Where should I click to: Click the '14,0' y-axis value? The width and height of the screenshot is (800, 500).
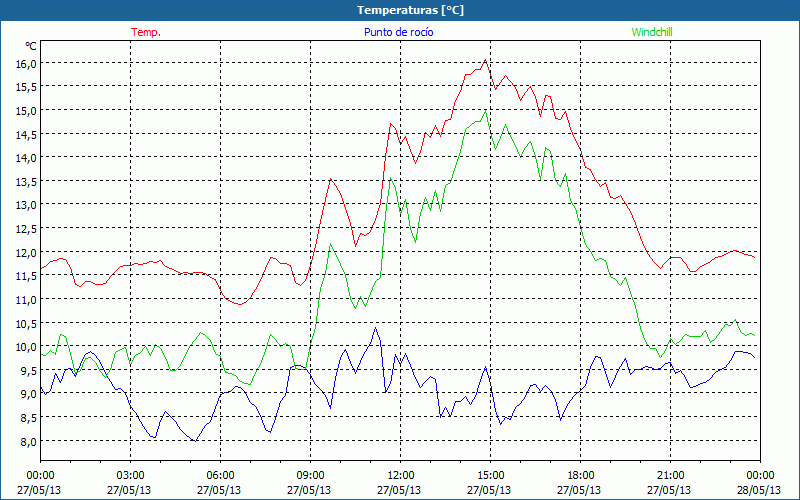coord(27,158)
